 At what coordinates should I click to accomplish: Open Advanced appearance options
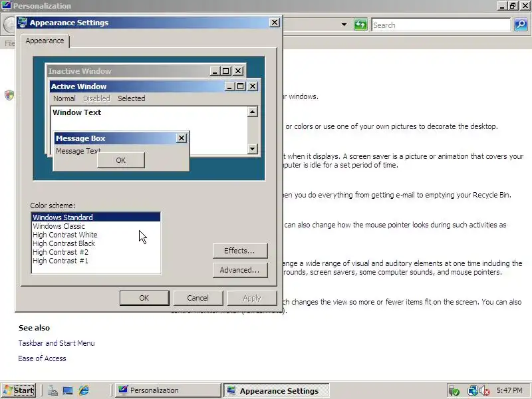(x=240, y=270)
